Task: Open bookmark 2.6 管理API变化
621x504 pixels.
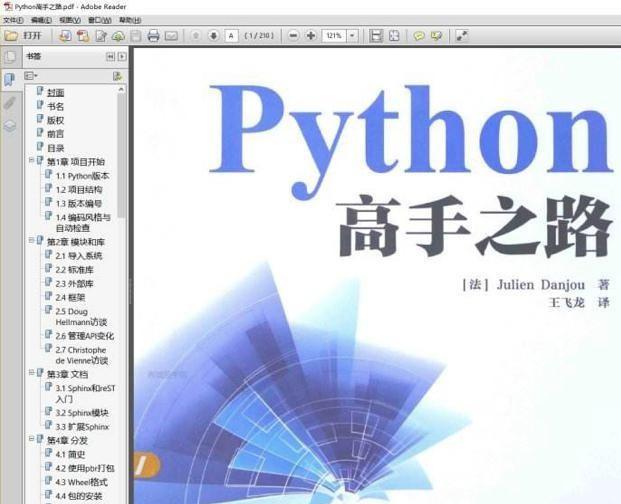Action: [85, 336]
